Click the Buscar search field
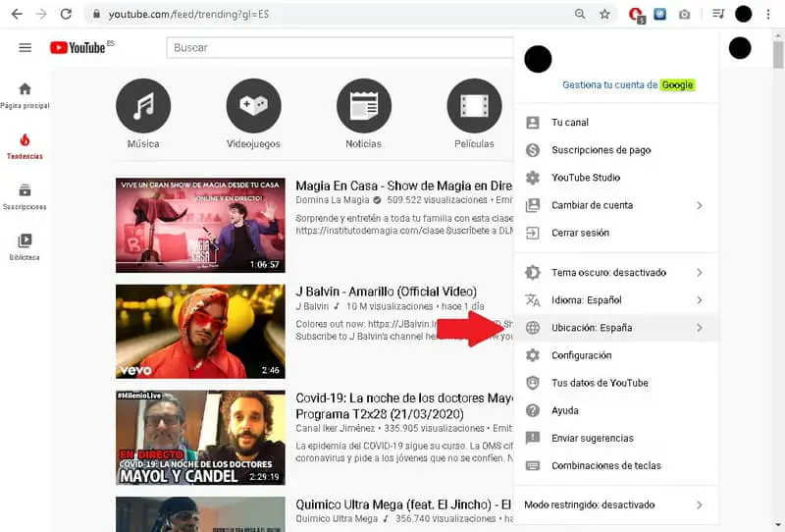785x532 pixels. (340, 47)
